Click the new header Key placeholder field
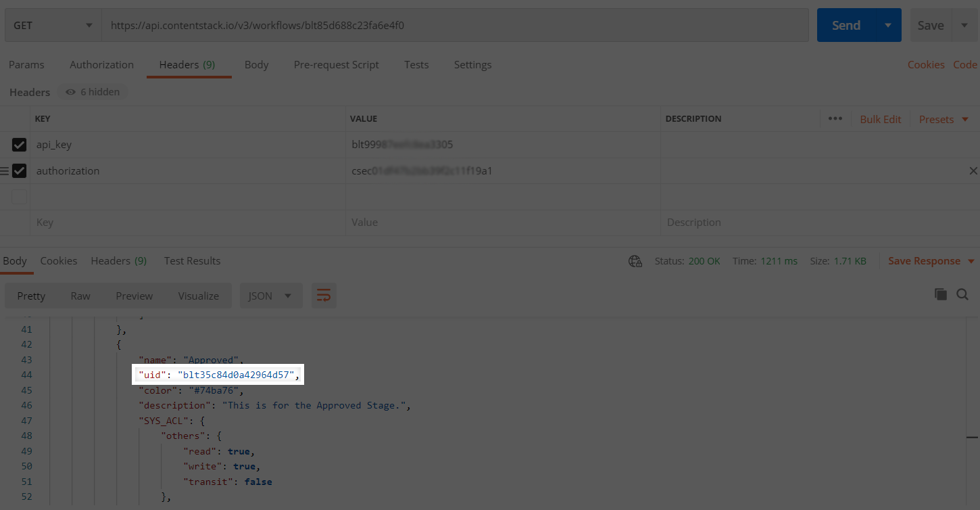 click(189, 223)
